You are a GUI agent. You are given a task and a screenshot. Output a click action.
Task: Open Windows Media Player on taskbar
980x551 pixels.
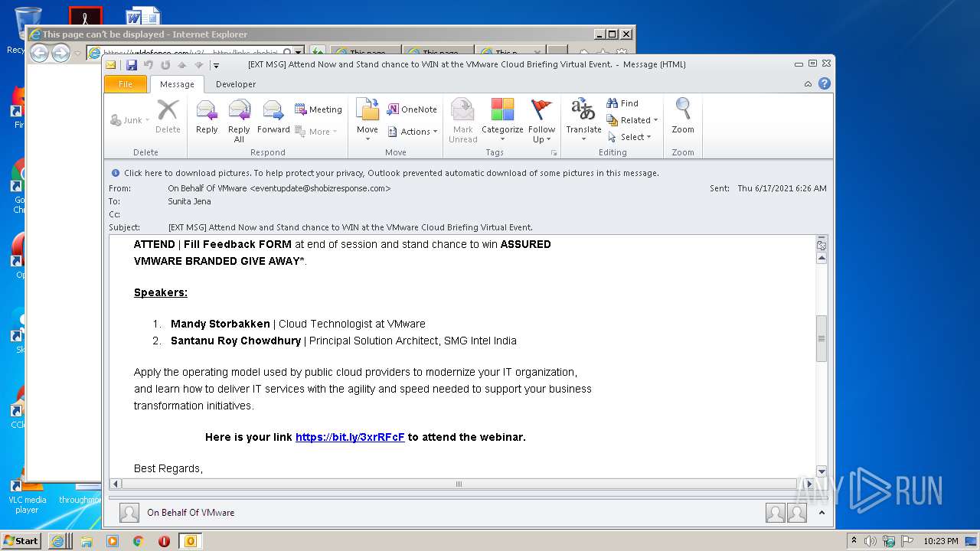[113, 541]
